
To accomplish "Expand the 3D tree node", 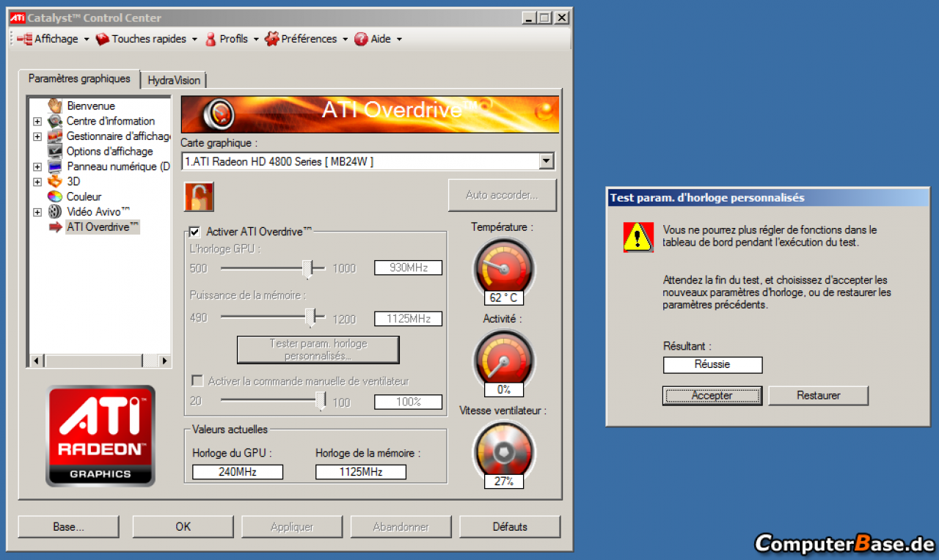I will coord(37,181).
